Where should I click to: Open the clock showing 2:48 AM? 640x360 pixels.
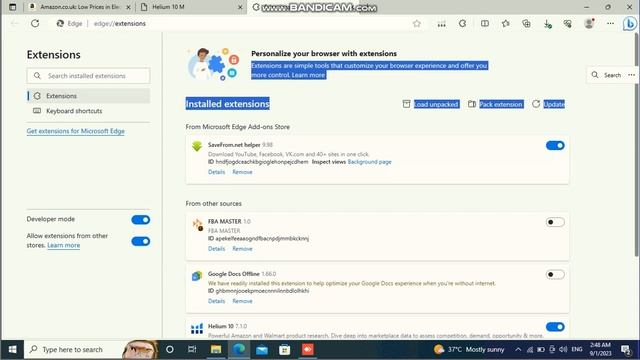600,349
